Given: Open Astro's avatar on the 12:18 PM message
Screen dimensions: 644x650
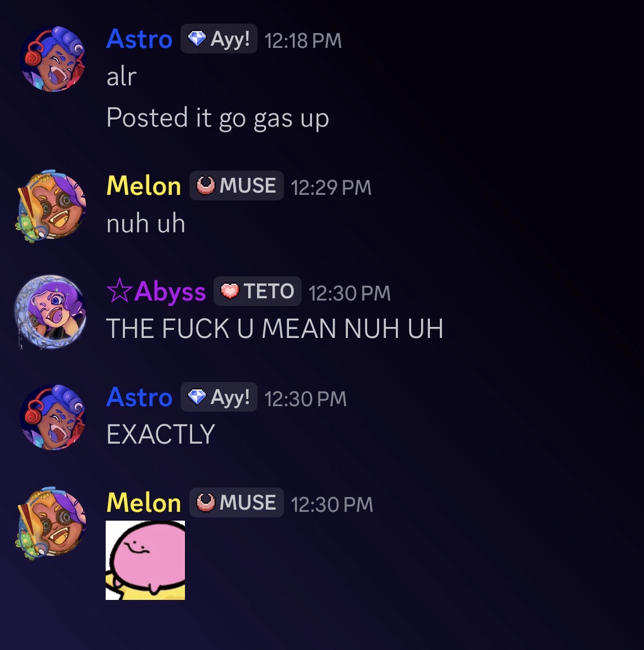Looking at the screenshot, I should coord(53,59).
